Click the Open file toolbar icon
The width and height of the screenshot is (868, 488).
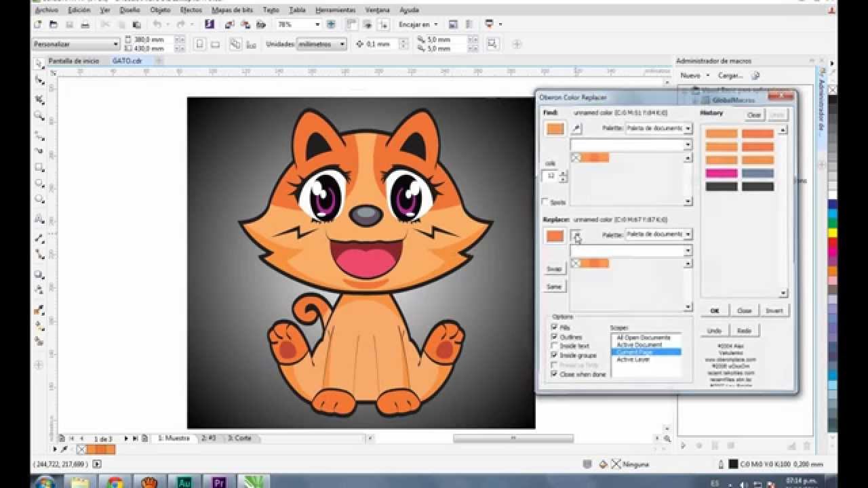[54, 24]
